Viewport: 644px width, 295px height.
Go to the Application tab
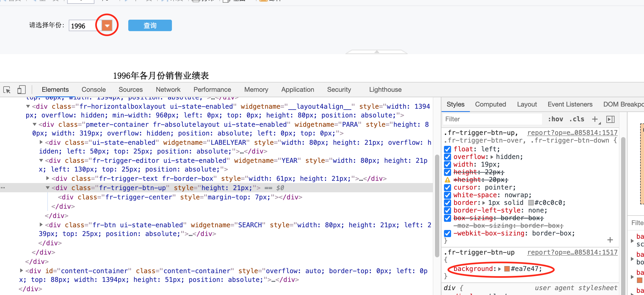pos(297,90)
